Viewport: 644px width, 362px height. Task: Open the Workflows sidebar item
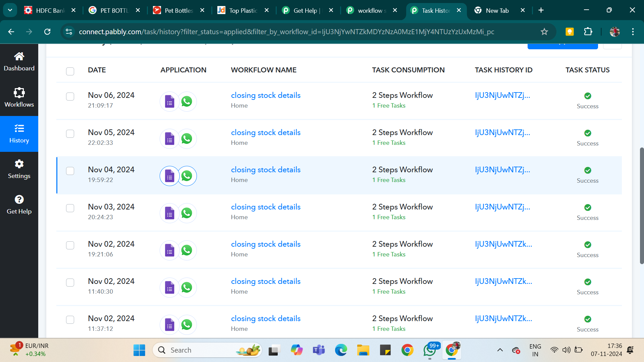19,98
